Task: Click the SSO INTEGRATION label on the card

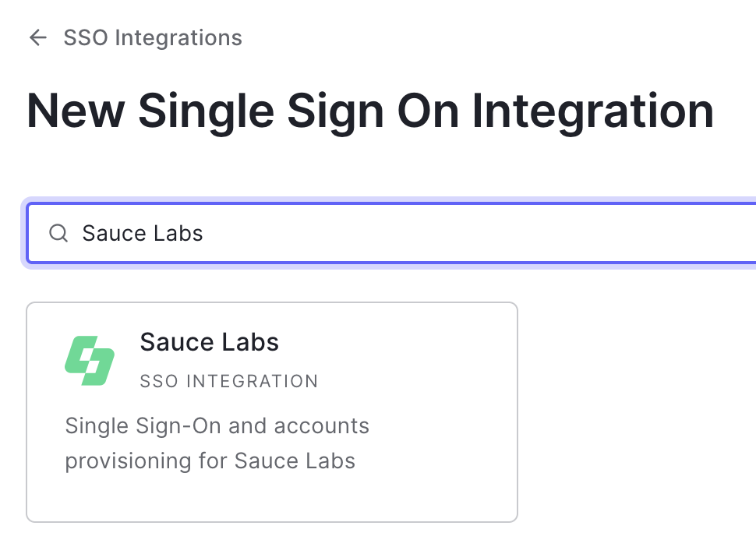Action: click(x=229, y=382)
